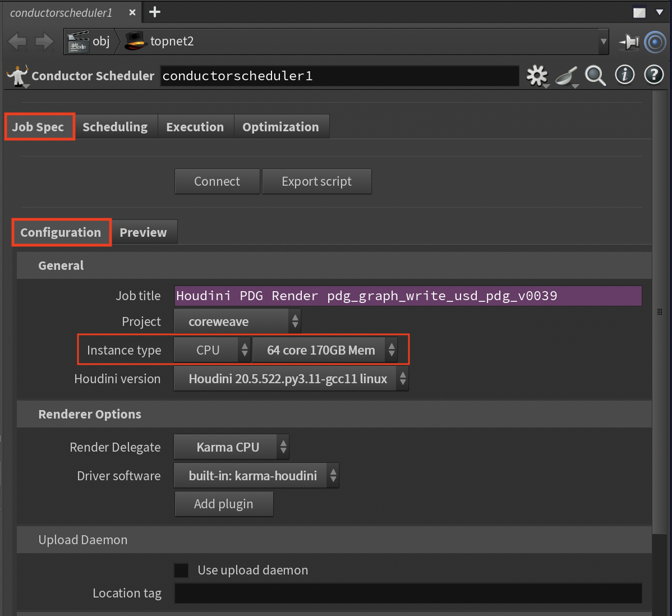Click the Add plugin button
The image size is (672, 616).
(224, 504)
